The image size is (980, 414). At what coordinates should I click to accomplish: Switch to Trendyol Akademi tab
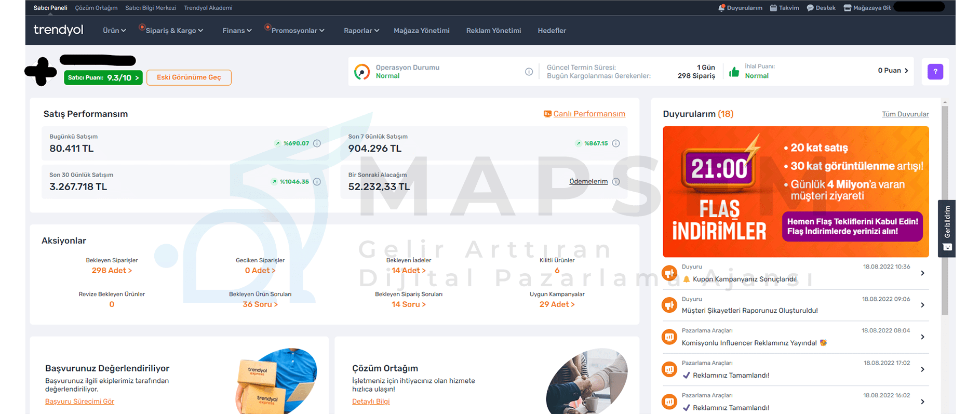click(208, 8)
